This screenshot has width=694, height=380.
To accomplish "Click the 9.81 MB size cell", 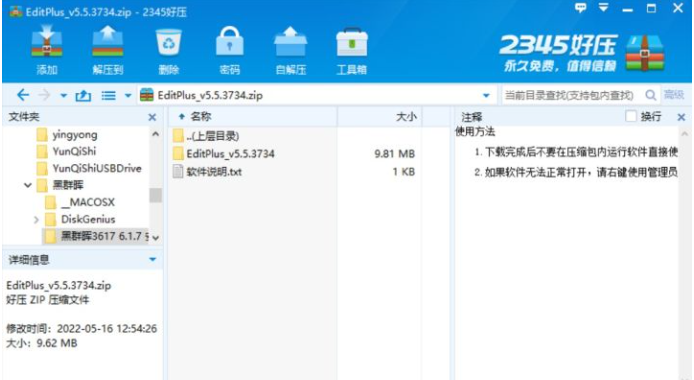I will pyautogui.click(x=394, y=154).
